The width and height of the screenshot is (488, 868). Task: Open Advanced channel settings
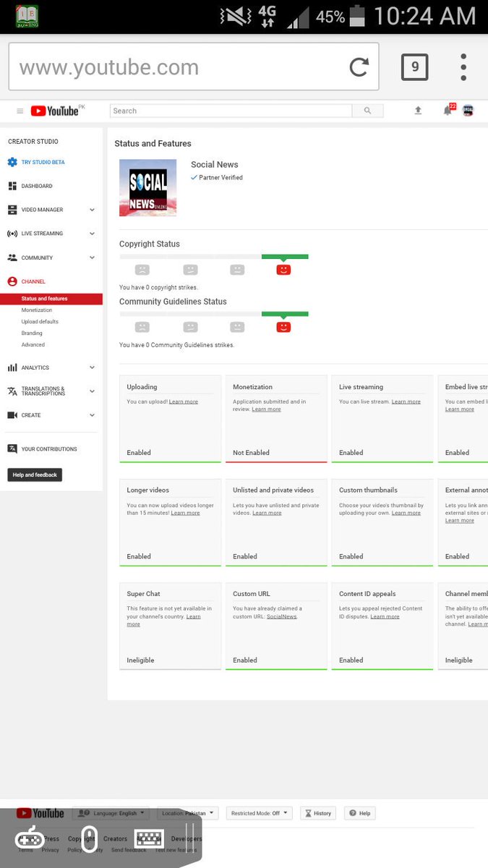[33, 345]
